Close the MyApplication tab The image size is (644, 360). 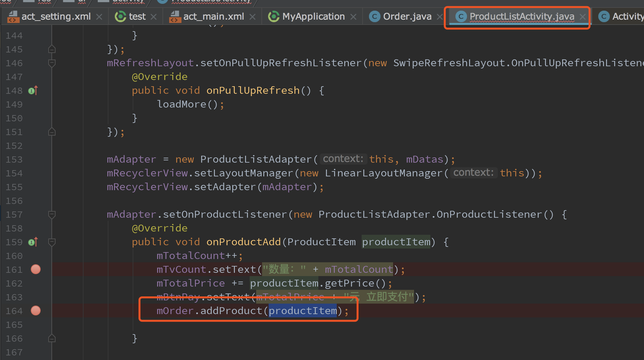(353, 17)
